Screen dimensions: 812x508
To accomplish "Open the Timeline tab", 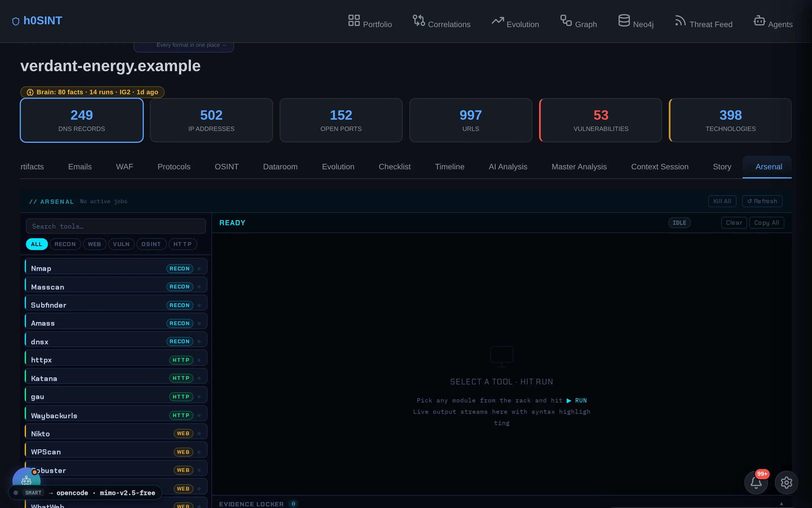I will coord(450,167).
